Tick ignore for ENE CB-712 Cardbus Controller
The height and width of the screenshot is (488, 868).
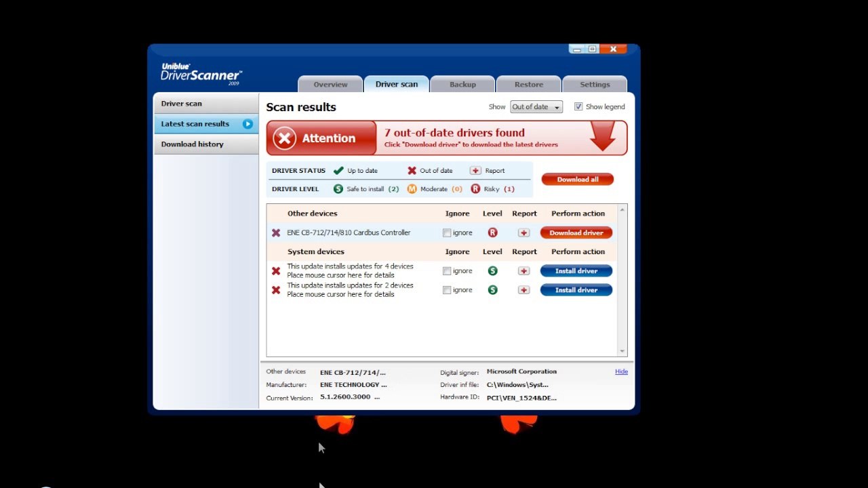[447, 233]
